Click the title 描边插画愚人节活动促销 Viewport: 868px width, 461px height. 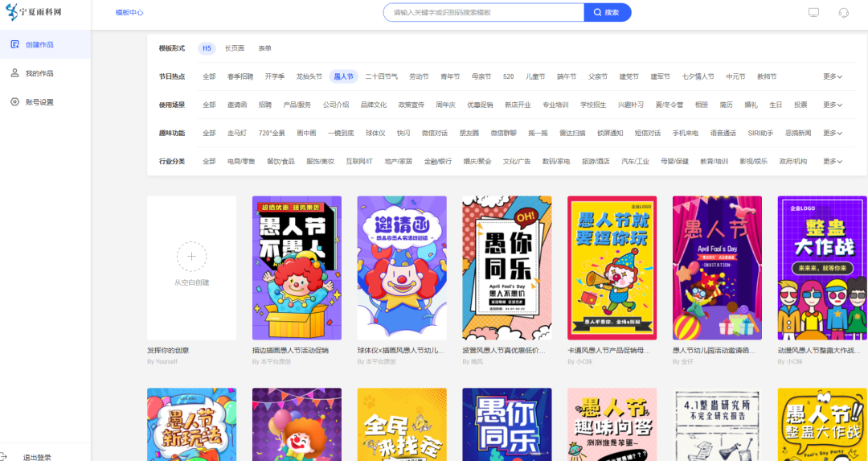coord(291,351)
